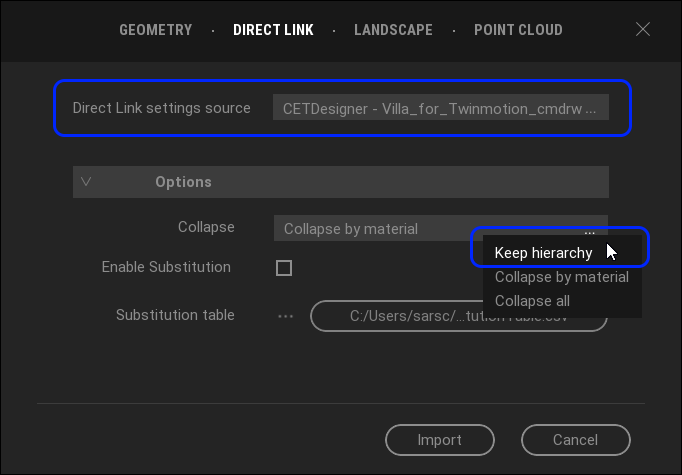Open the Landscape tab

[393, 30]
